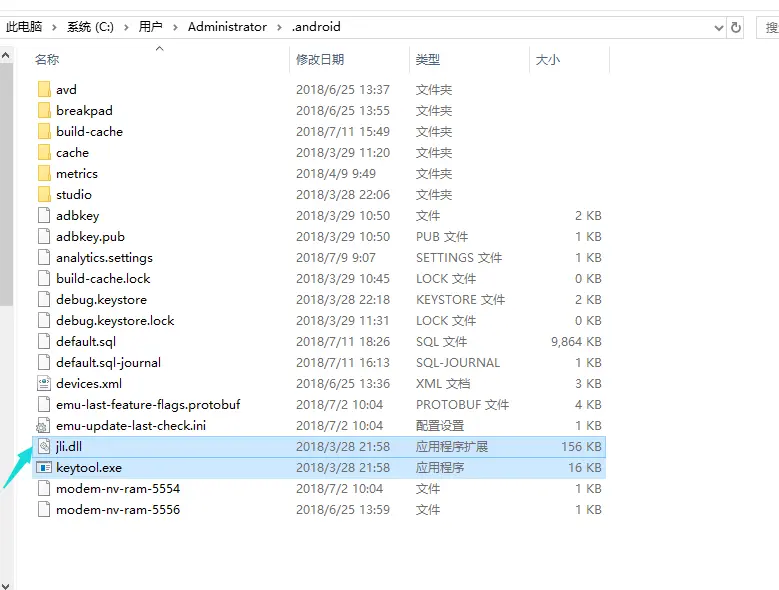This screenshot has height=590, width=779.
Task: Click the XML 文档 type cell
Action: pos(443,383)
